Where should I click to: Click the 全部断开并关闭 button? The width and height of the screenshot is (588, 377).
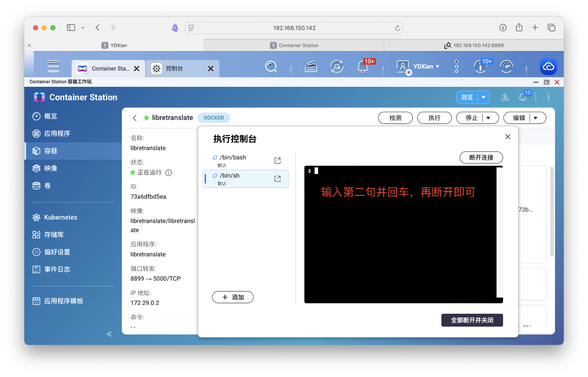[x=472, y=320]
